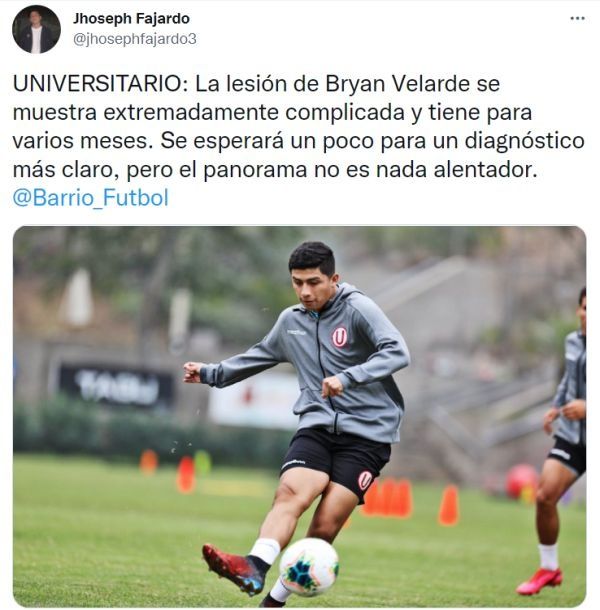Click the dark sponsor banner in background
This screenshot has width=600, height=610.
point(116,386)
